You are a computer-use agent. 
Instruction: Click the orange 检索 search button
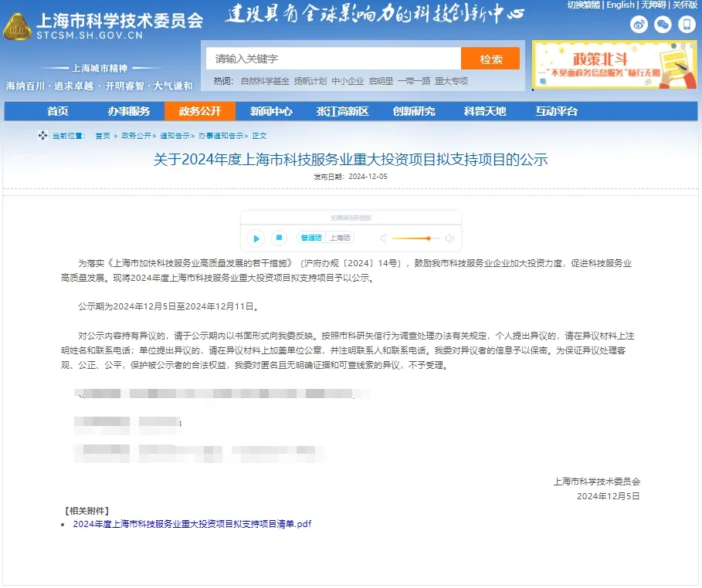click(x=490, y=59)
